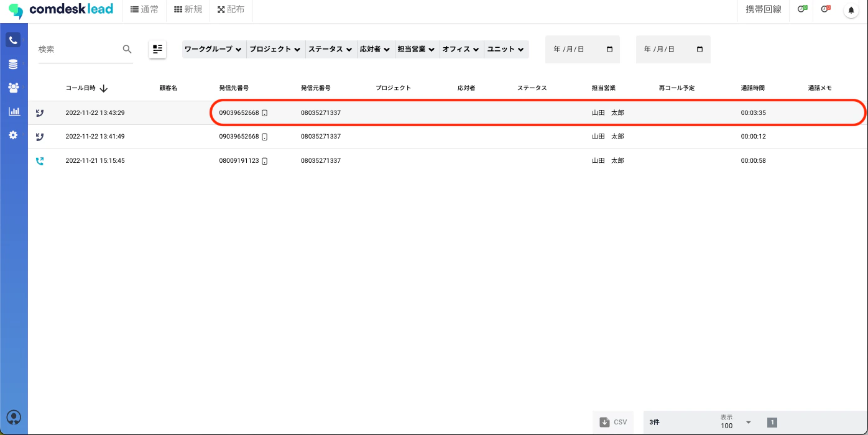Click the プロジェクト column header
Screen dimensions: 868x435
coord(394,88)
